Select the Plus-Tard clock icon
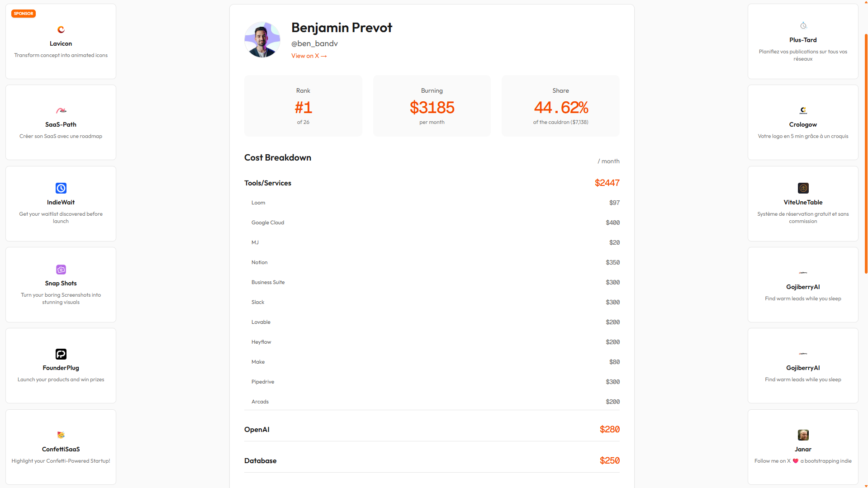The height and width of the screenshot is (488, 868). [x=803, y=25]
